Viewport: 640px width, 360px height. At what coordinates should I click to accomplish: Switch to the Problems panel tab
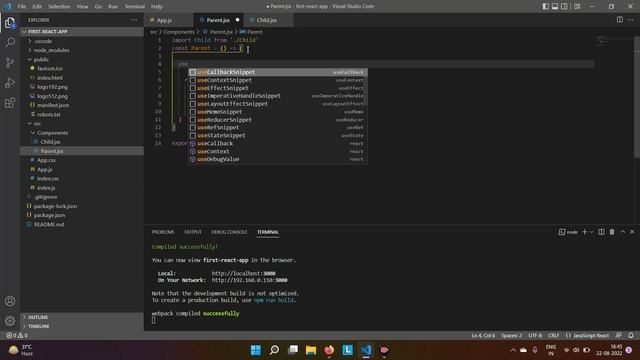tap(163, 232)
